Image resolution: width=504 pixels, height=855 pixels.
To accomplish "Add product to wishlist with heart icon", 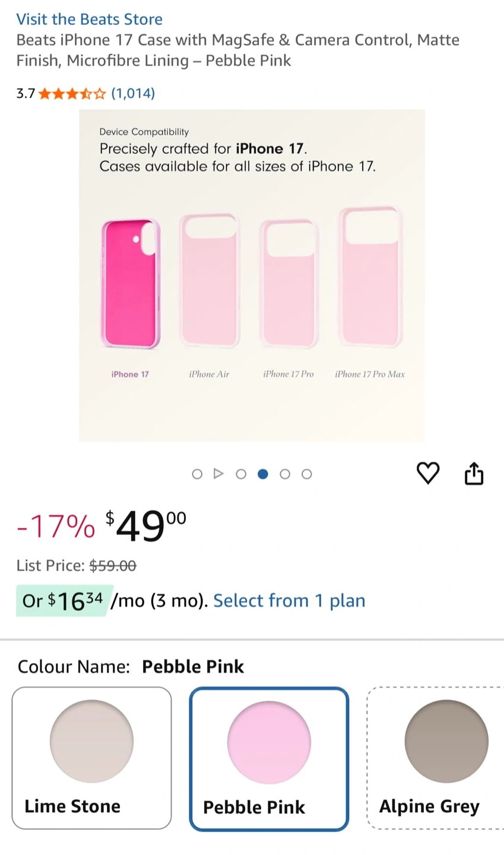I will click(x=428, y=473).
